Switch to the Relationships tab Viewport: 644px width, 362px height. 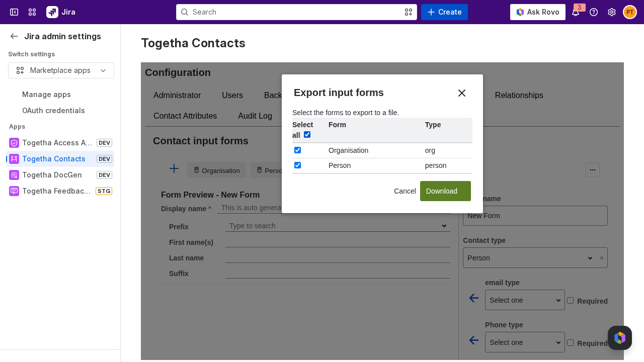coord(519,96)
